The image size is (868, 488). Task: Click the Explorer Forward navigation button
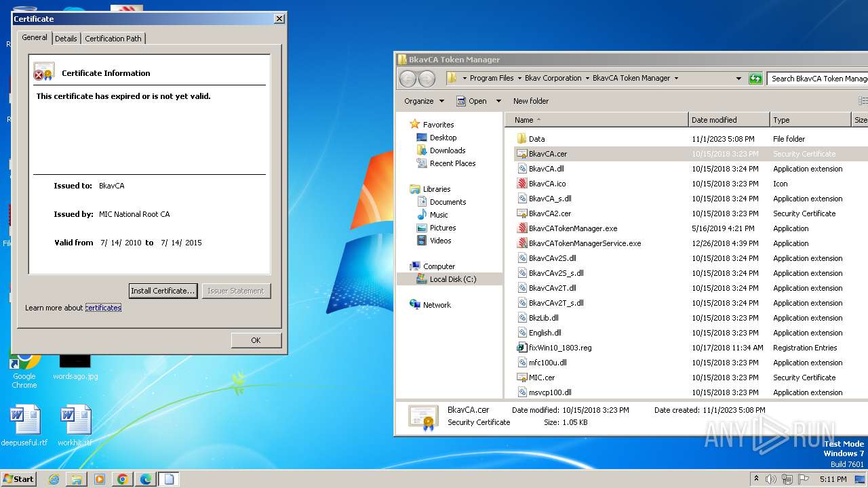(427, 79)
